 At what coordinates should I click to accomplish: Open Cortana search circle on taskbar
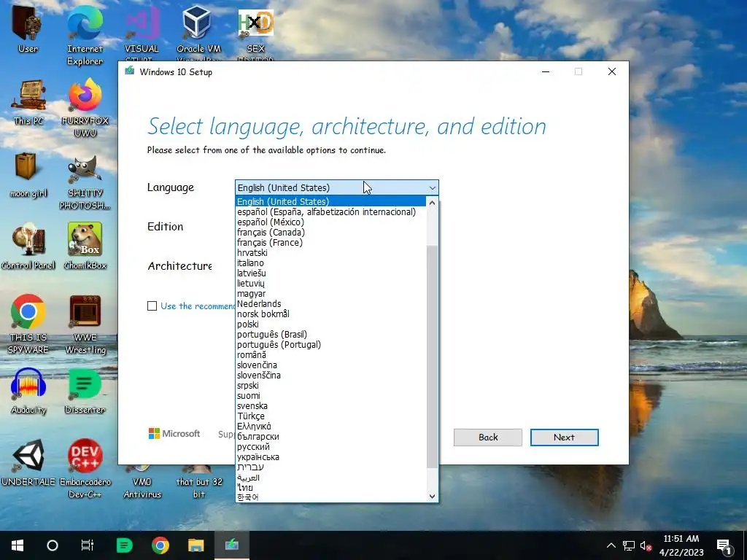pos(53,545)
